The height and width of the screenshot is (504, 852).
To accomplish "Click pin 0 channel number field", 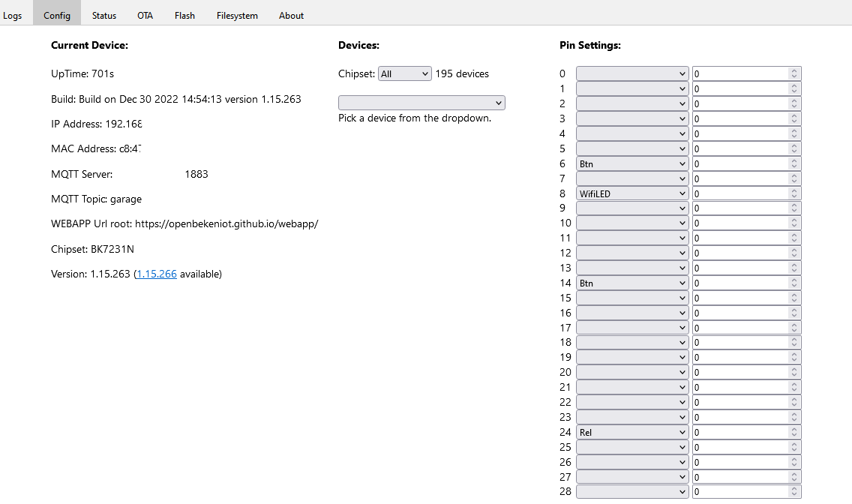I will point(740,73).
